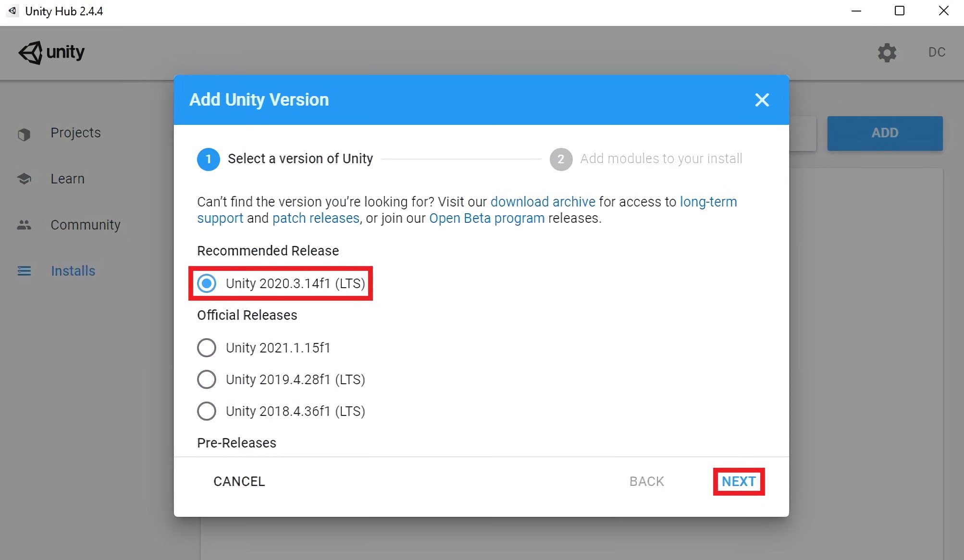964x560 pixels.
Task: Select Unity 2021.1.15f1 radio button
Action: tap(207, 347)
